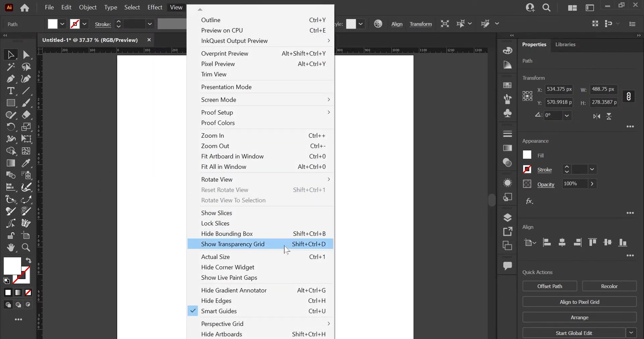Select the Zoom tool in toolbar
This screenshot has width=644, height=339.
(26, 247)
